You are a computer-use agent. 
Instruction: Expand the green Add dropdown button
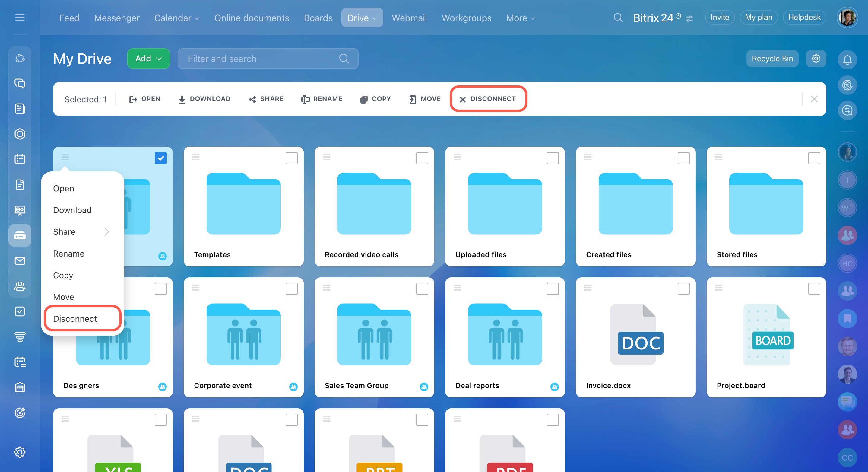pyautogui.click(x=149, y=59)
